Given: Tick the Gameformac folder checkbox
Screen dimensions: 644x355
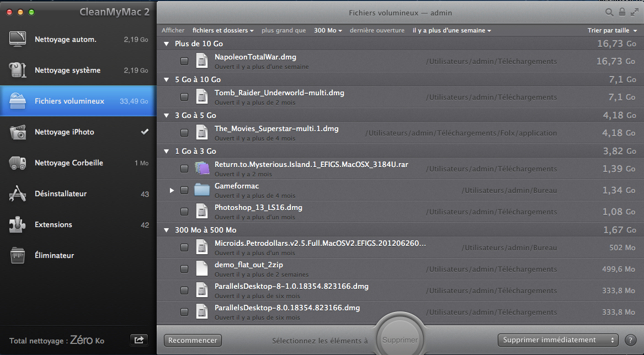Looking at the screenshot, I should pos(184,190).
